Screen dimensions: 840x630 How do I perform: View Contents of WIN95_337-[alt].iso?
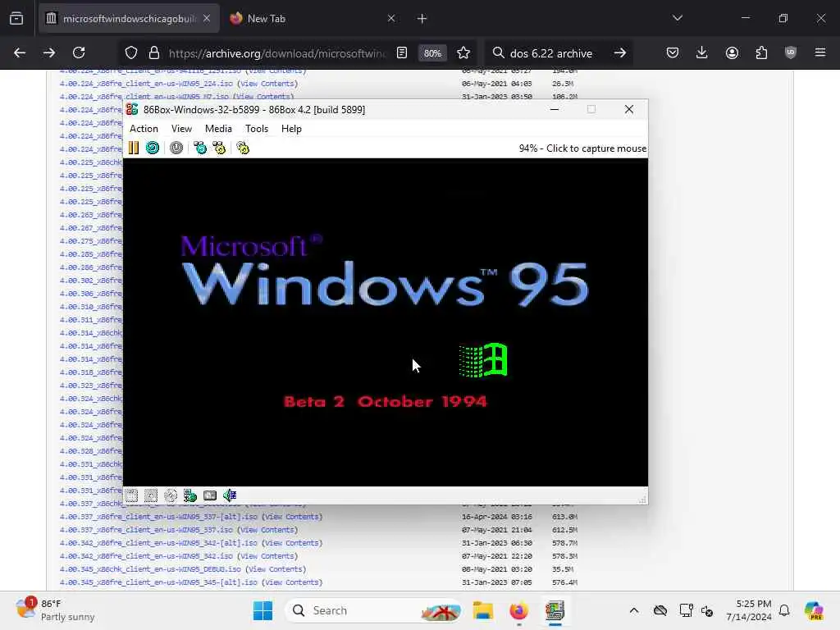click(292, 517)
